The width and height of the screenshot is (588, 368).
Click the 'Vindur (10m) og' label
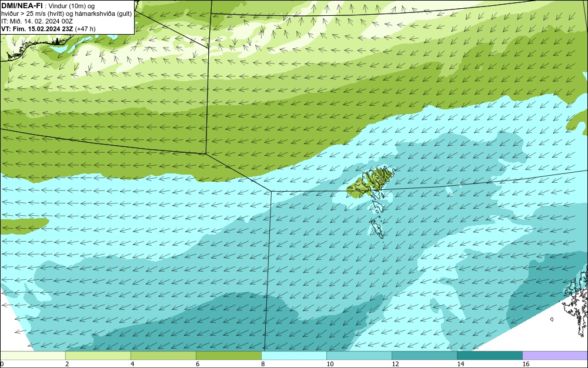(72, 6)
